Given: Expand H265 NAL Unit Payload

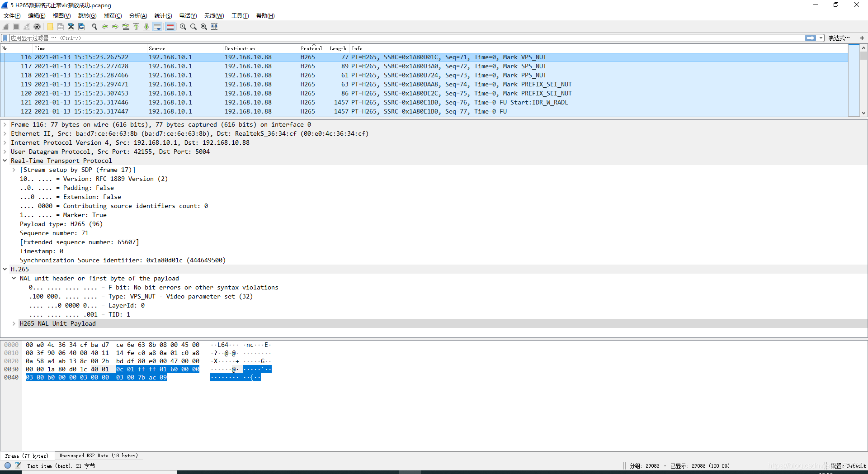Looking at the screenshot, I should 14,323.
